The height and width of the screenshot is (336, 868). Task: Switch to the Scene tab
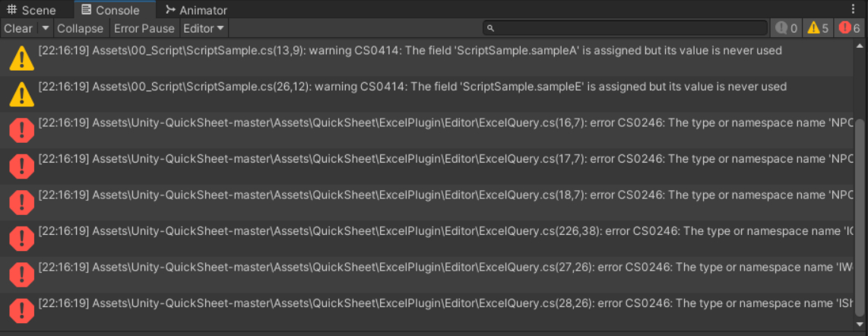point(32,10)
